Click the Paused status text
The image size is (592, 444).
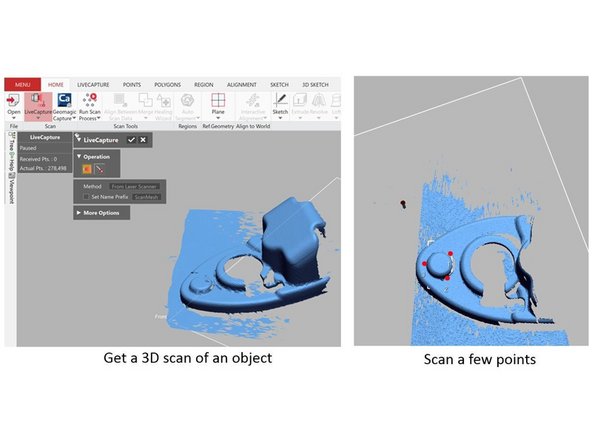(x=28, y=148)
